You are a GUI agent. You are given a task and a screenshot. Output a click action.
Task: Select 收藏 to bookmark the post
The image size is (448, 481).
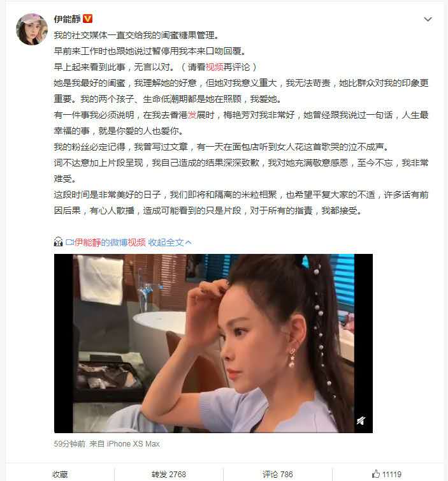click(60, 474)
